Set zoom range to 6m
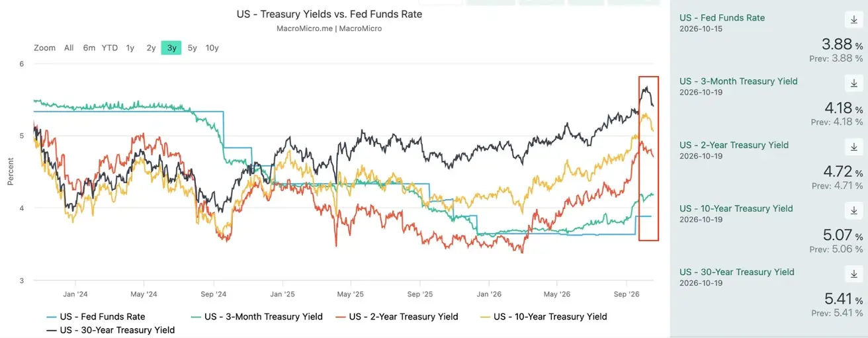 [89, 48]
